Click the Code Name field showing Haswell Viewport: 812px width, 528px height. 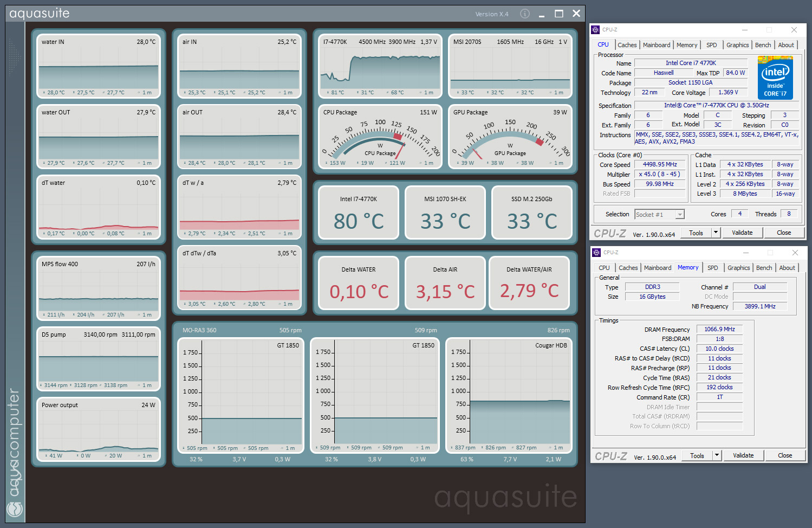[x=664, y=73]
